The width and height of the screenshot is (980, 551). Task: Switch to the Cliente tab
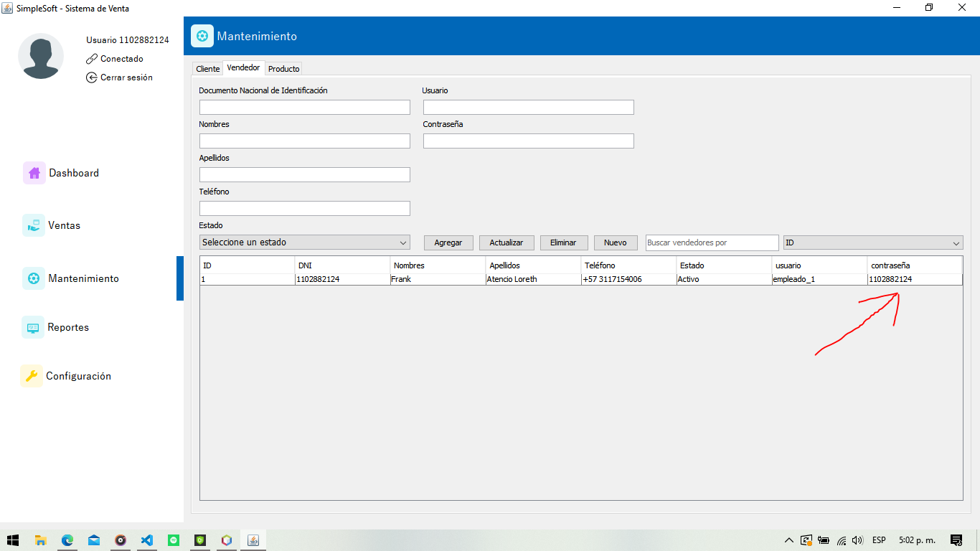point(208,69)
